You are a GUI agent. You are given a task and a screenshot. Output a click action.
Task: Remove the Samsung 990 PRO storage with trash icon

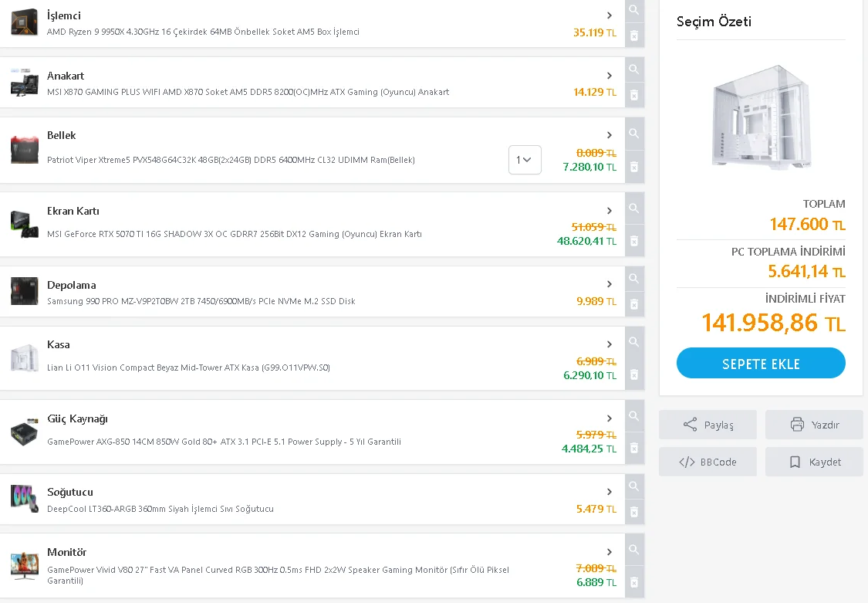633,304
